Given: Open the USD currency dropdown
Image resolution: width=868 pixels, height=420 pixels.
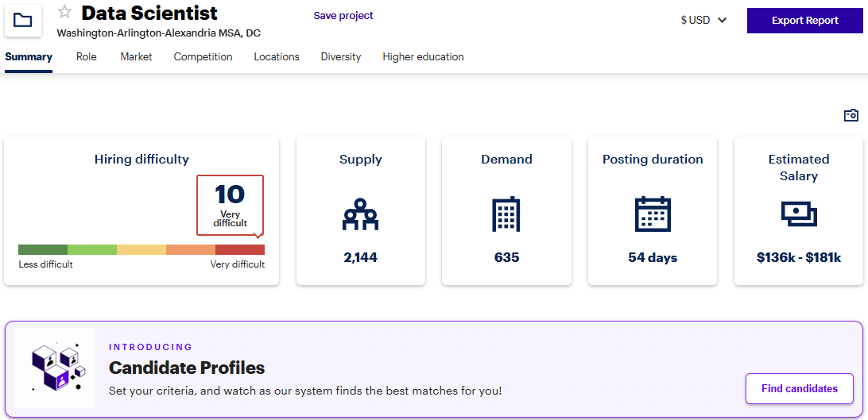Looking at the screenshot, I should tap(703, 21).
